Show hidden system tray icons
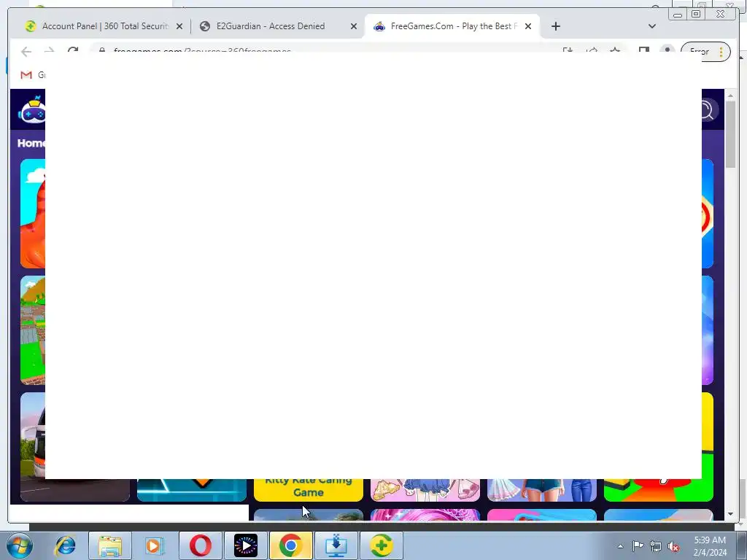This screenshot has width=747, height=560. (620, 546)
